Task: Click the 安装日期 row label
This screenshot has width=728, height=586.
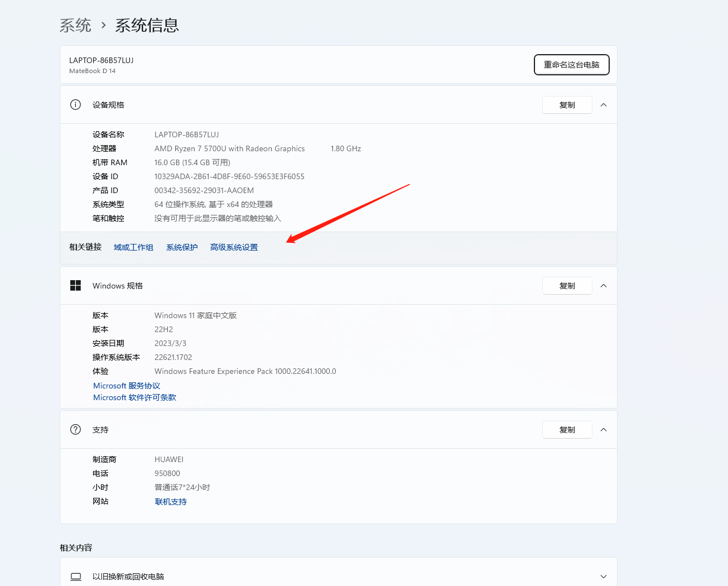Action: click(x=109, y=343)
